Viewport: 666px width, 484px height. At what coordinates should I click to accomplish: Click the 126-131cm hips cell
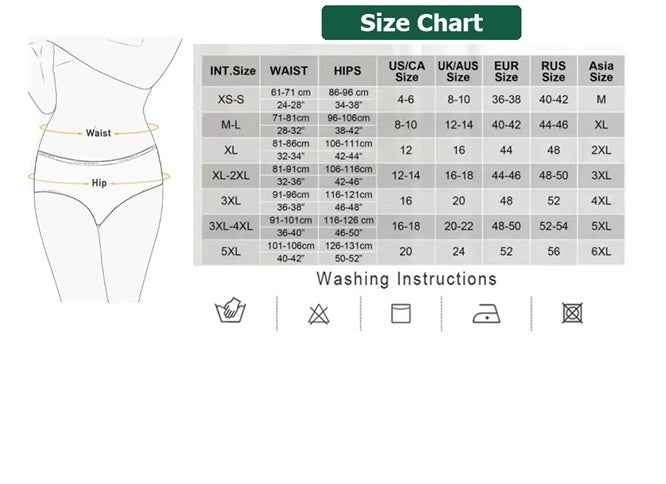348,246
